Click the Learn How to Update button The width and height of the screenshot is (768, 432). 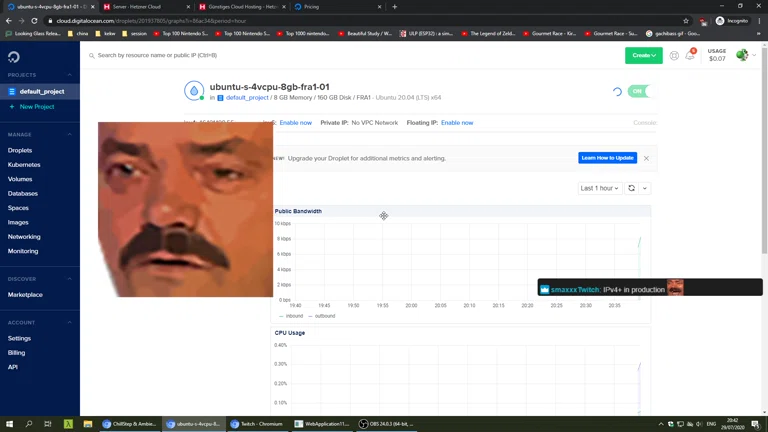607,158
